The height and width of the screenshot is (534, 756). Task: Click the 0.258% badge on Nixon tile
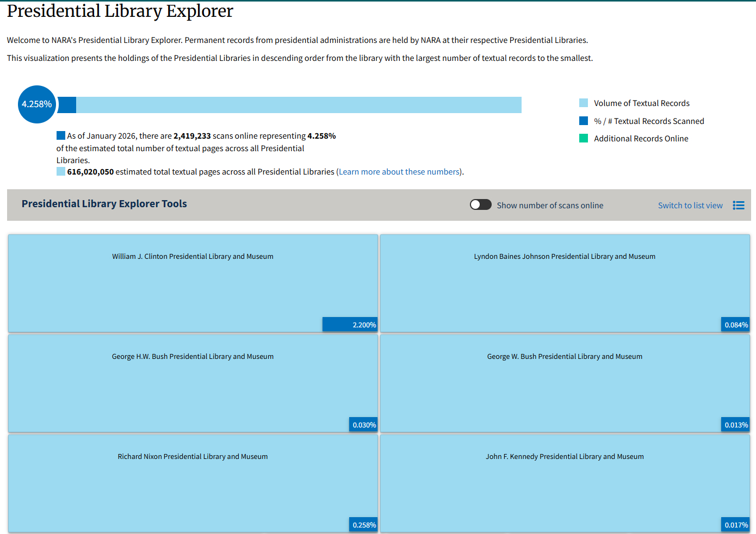(x=363, y=525)
